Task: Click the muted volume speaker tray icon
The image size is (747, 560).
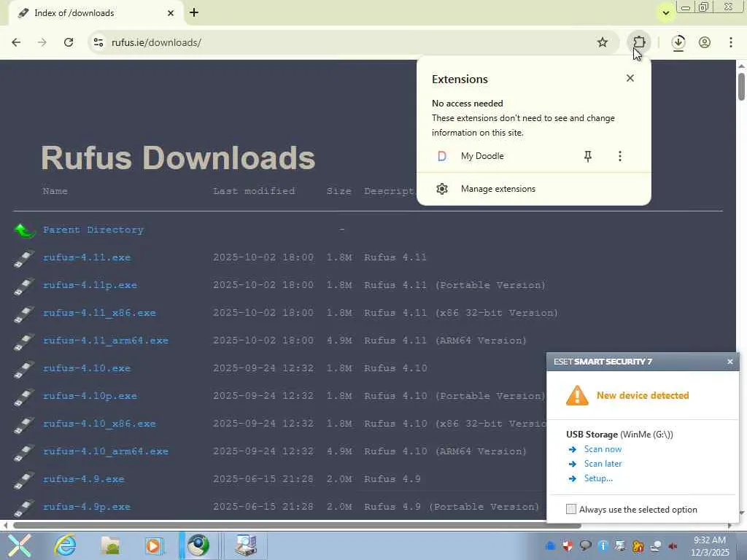Action: click(673, 546)
